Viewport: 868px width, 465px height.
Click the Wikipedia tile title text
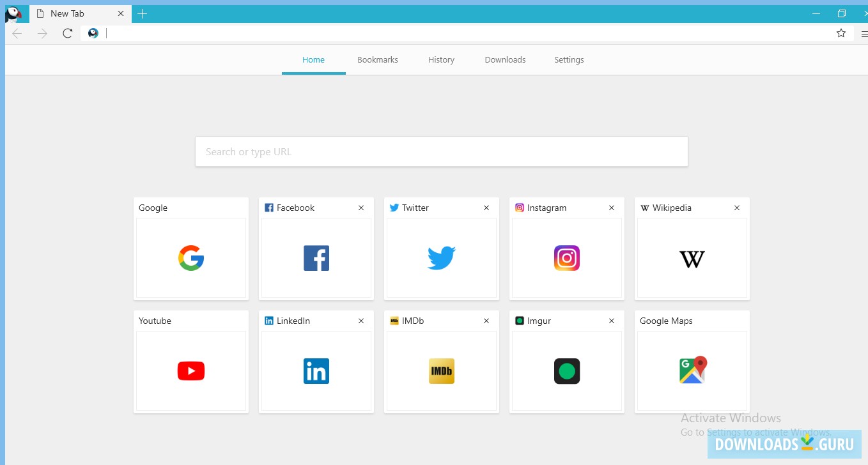click(x=672, y=208)
